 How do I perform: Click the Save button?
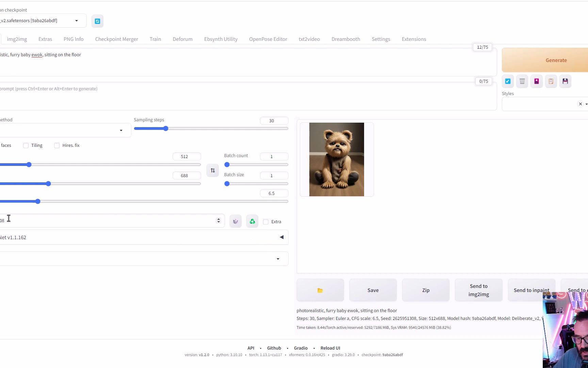coord(373,290)
